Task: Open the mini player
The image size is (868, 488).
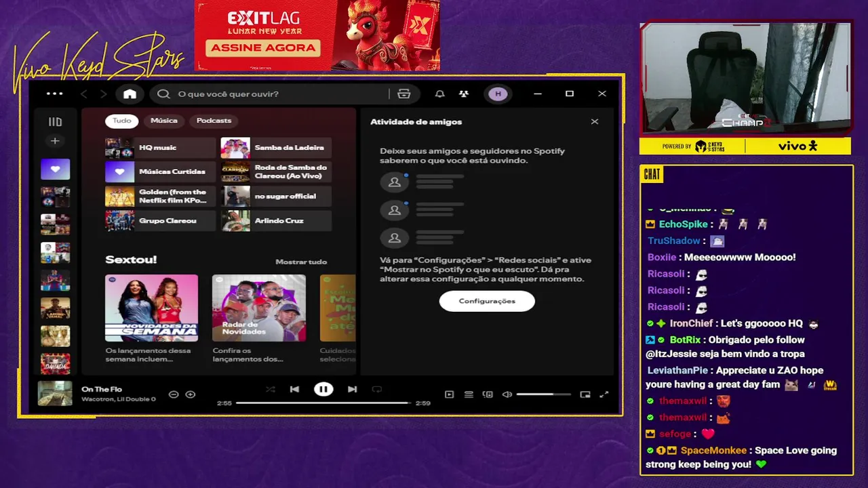Action: [x=585, y=394]
